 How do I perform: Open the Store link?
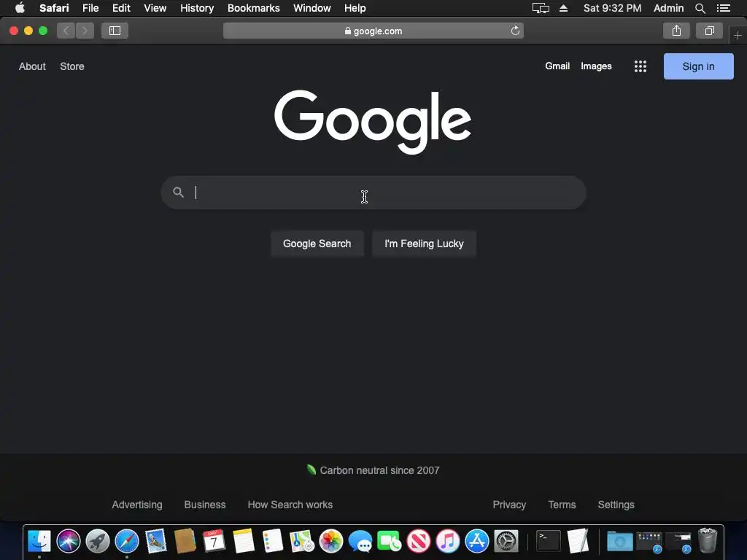click(x=72, y=66)
